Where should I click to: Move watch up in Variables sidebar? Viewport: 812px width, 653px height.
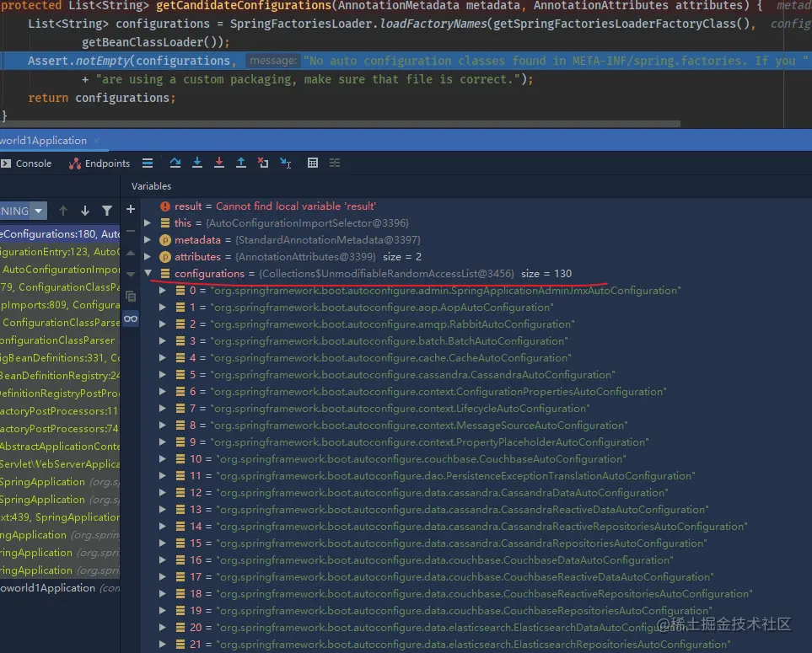point(131,253)
